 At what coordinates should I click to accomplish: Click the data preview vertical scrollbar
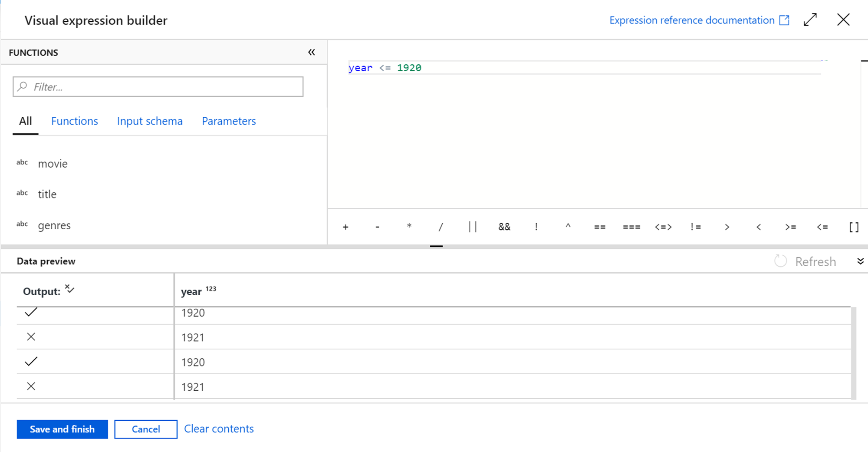point(854,353)
